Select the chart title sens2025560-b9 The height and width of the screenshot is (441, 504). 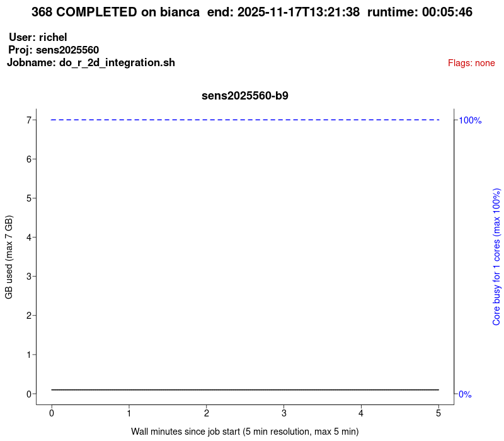point(244,96)
